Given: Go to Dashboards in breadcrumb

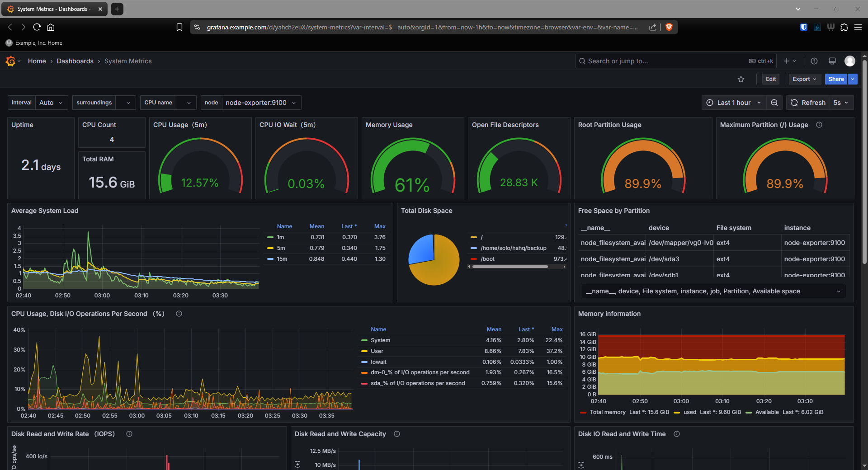Looking at the screenshot, I should [x=75, y=61].
